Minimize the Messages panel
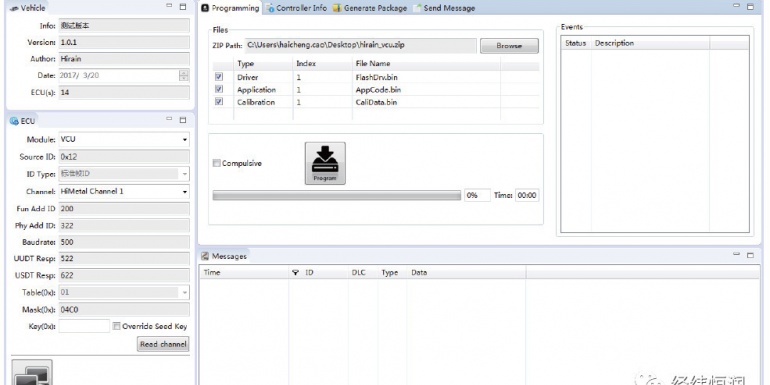 [x=737, y=254]
